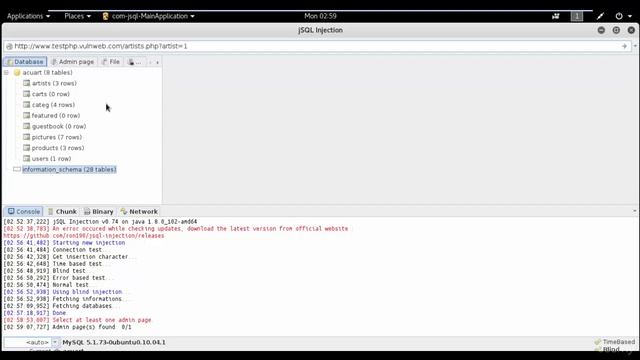Select acuart (8 tables) database
The width and height of the screenshot is (640, 360).
[47, 73]
